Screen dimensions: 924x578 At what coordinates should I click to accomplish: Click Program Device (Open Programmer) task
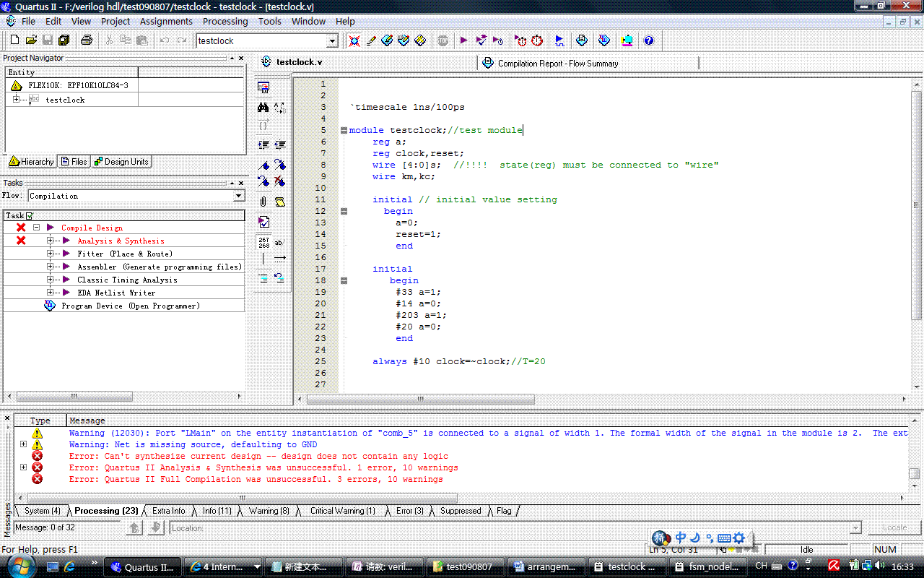(130, 306)
